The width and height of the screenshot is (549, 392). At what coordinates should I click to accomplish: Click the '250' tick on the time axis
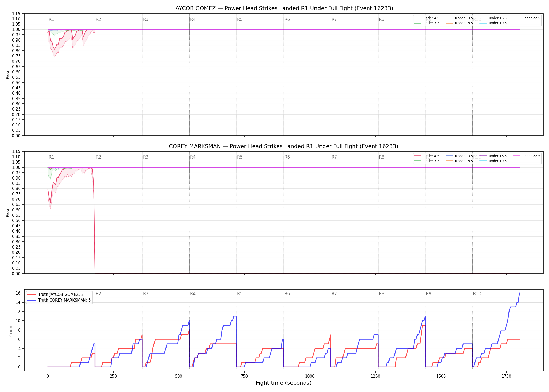pos(113,376)
